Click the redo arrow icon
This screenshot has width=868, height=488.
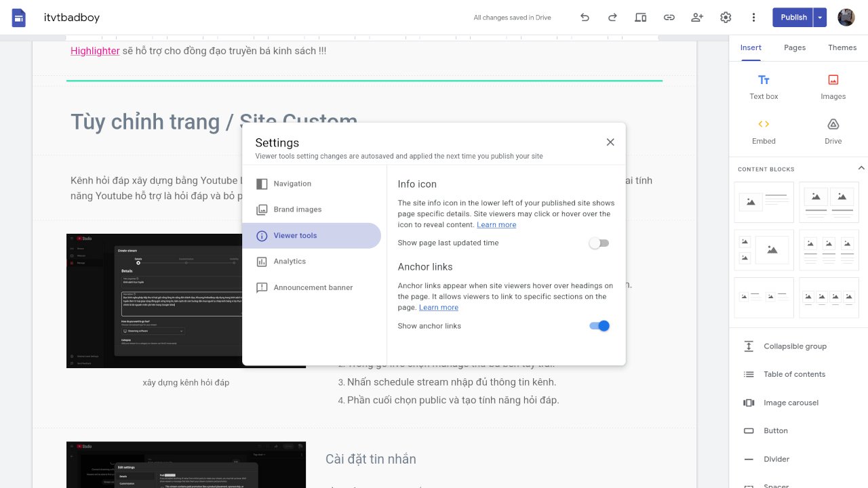tap(612, 18)
